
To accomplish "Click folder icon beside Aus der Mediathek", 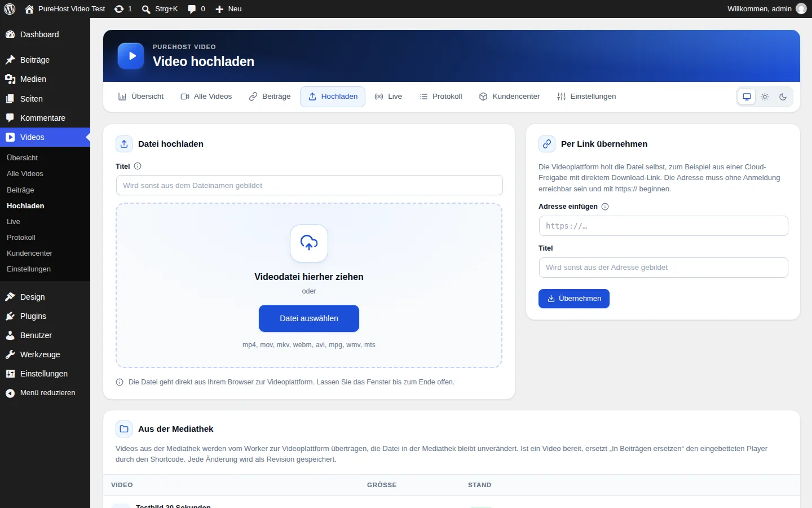I will point(124,429).
